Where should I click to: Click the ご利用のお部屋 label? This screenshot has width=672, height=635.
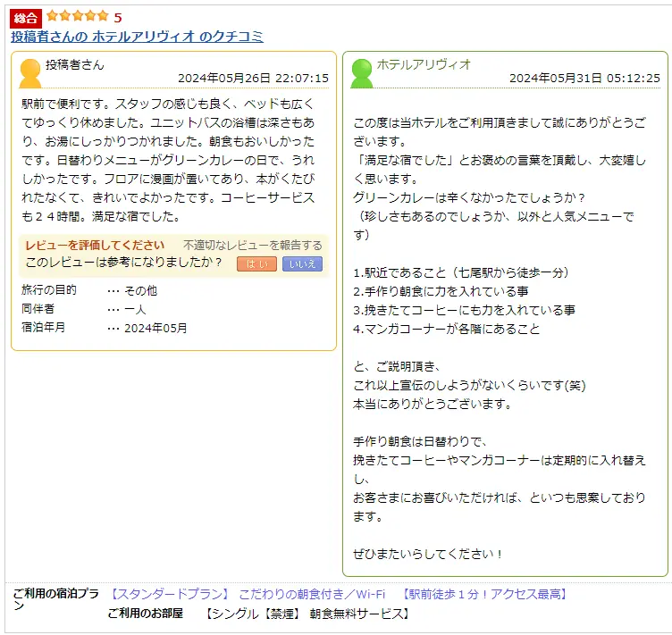tap(146, 614)
